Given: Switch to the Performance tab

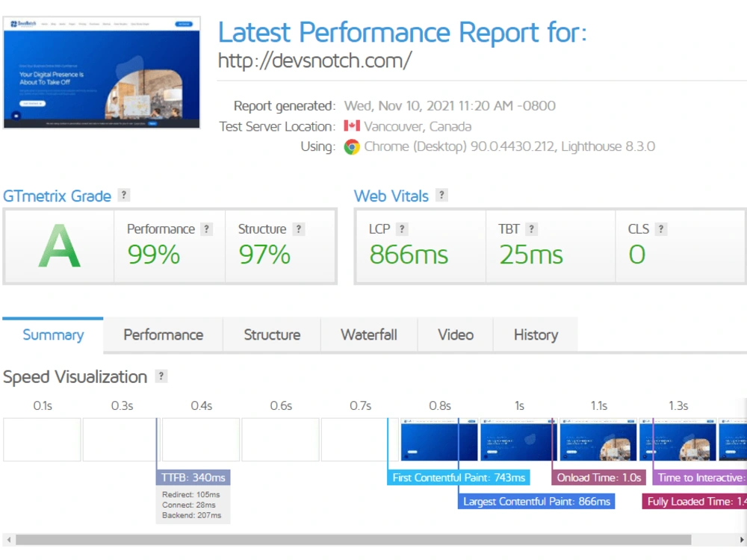Looking at the screenshot, I should coord(164,335).
